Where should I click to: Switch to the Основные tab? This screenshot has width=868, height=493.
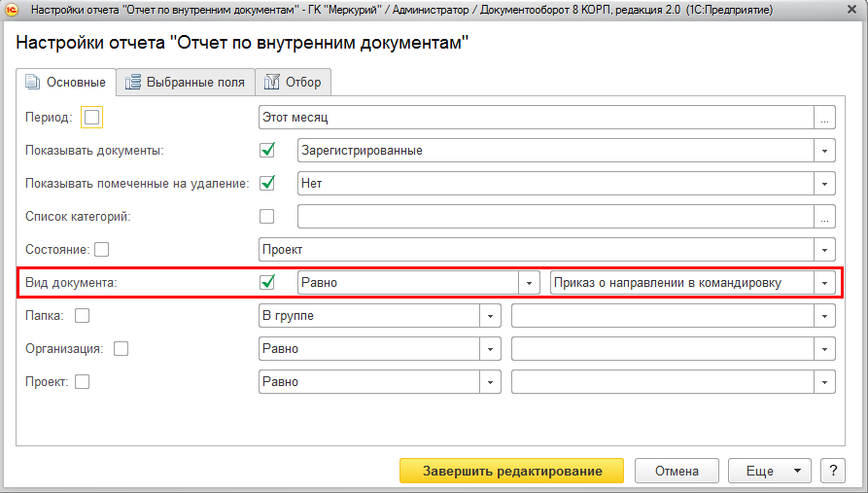[66, 83]
